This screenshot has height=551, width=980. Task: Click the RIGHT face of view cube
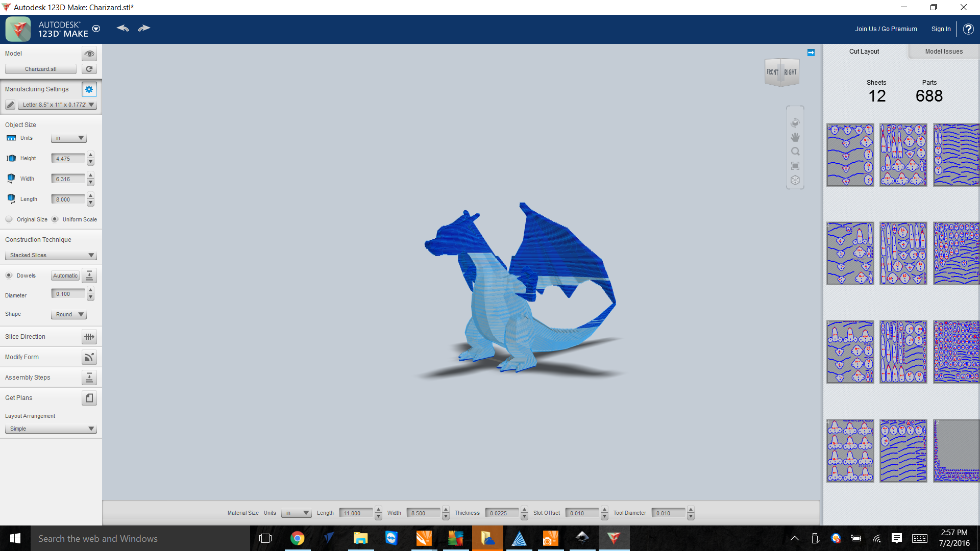(x=790, y=72)
